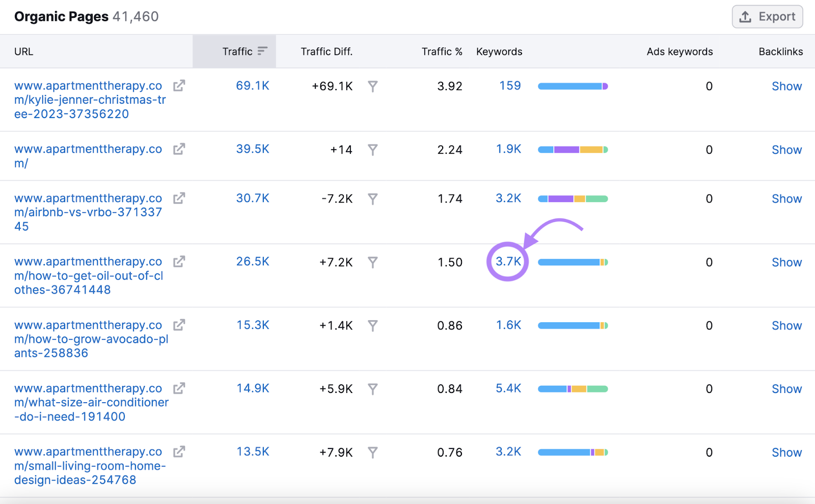Click the Export icon at top right
This screenshot has width=815, height=504.
tap(745, 16)
